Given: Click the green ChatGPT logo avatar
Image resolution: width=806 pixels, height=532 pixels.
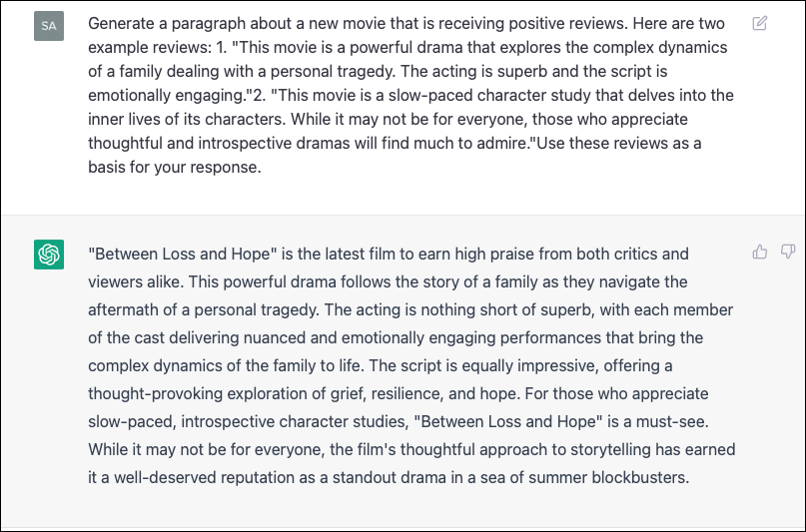Looking at the screenshot, I should pyautogui.click(x=49, y=255).
